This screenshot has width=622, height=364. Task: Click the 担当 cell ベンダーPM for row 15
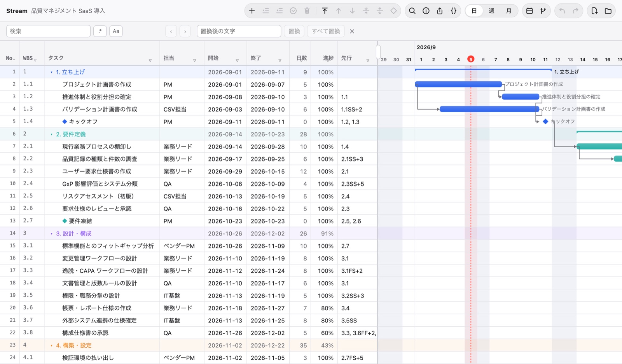coord(182,246)
